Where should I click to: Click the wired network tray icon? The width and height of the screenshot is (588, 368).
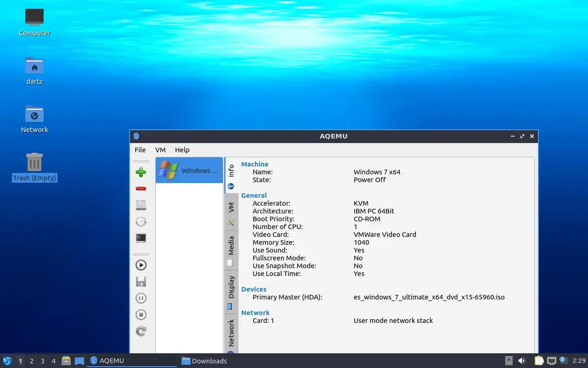point(551,361)
